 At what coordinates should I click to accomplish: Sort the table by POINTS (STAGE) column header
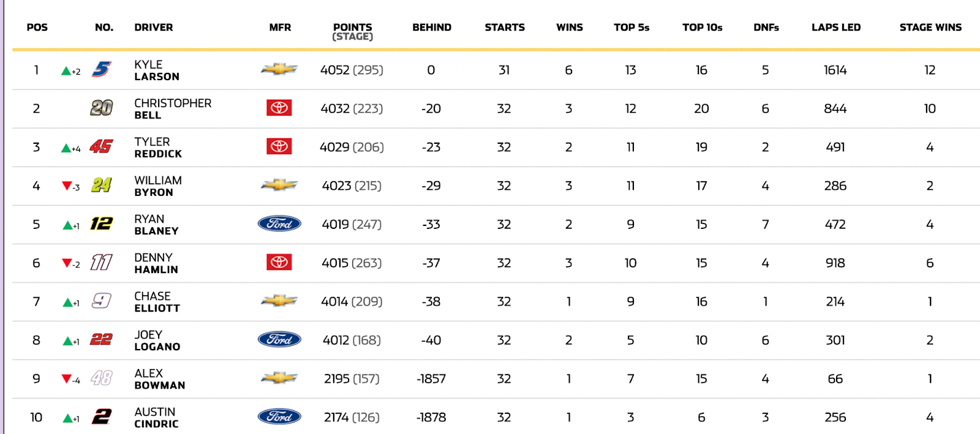pyautogui.click(x=353, y=32)
